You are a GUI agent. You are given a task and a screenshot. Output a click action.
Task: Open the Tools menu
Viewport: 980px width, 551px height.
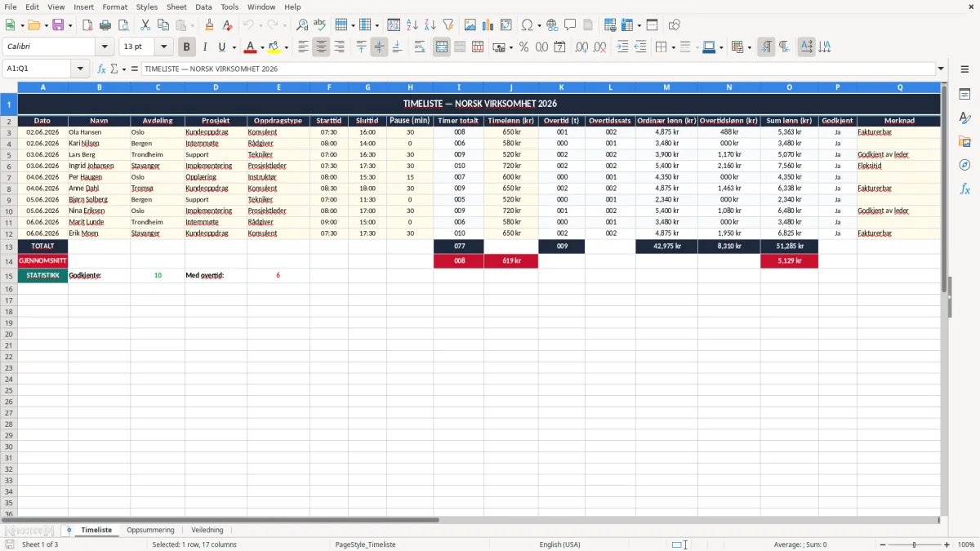[229, 7]
